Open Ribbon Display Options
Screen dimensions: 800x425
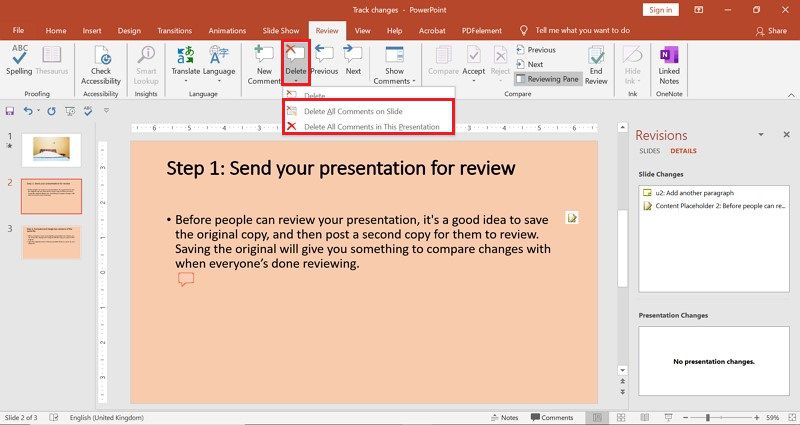tap(699, 10)
